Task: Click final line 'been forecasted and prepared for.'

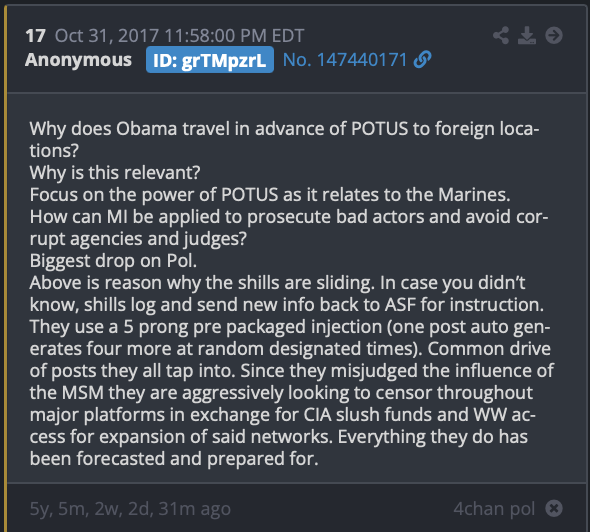Action: click(174, 459)
